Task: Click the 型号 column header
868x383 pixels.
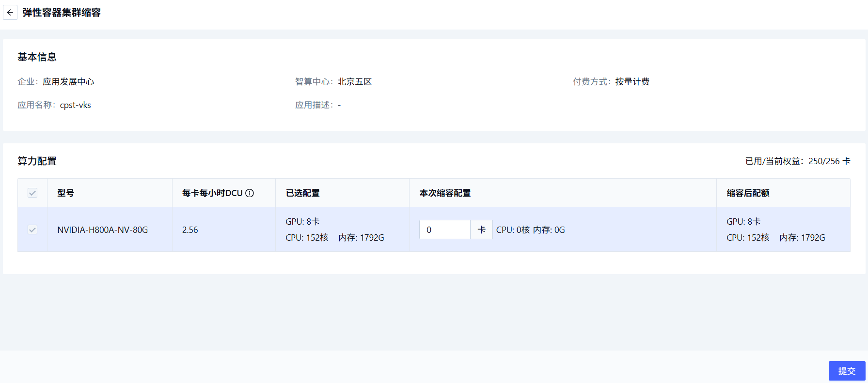Action: tap(66, 193)
